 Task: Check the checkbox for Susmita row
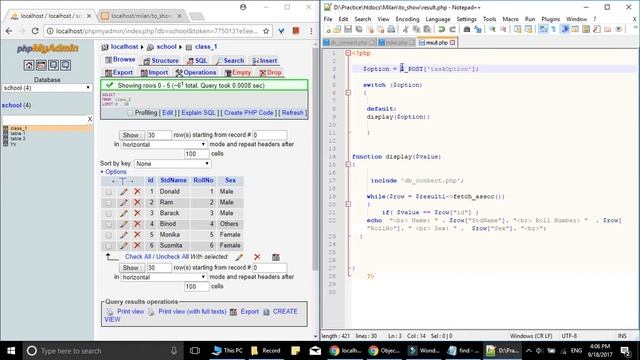[x=109, y=246]
